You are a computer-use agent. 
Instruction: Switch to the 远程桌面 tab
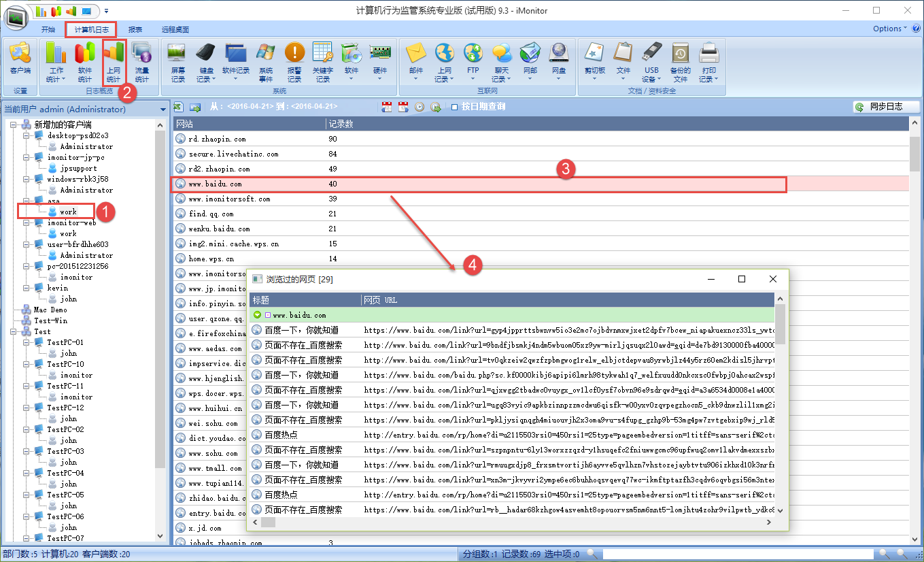(x=175, y=29)
